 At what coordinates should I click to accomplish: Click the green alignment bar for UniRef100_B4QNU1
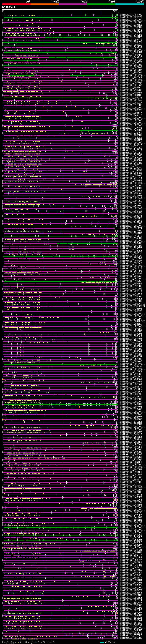tap(99, 130)
